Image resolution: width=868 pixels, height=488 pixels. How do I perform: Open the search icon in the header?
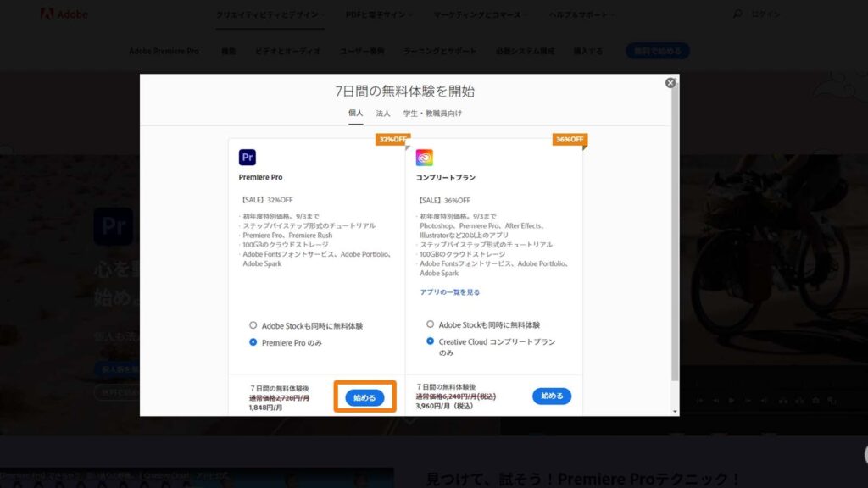(737, 14)
